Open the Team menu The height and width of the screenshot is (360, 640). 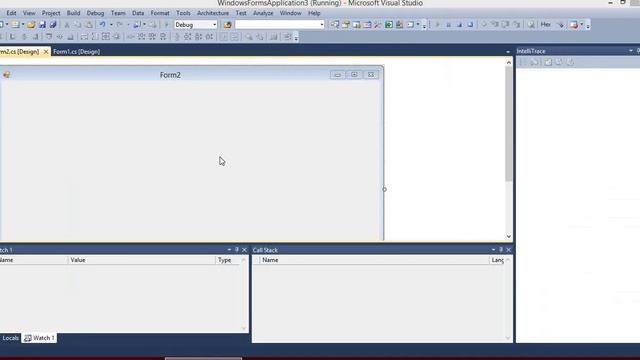(118, 13)
